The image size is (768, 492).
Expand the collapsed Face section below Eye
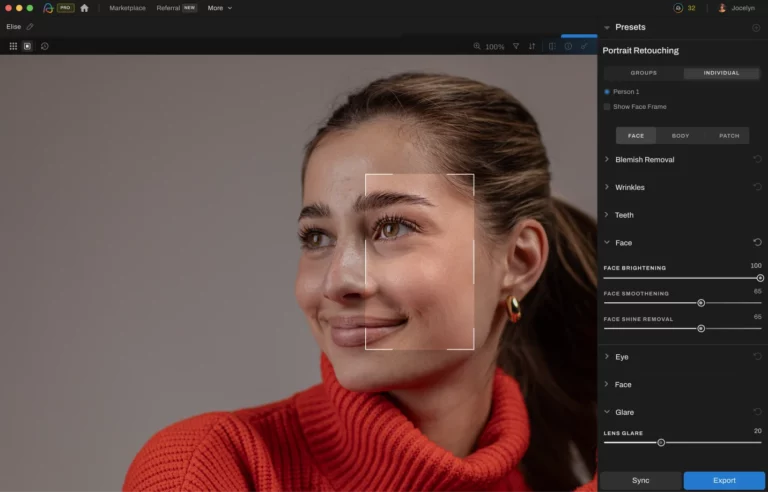[607, 384]
